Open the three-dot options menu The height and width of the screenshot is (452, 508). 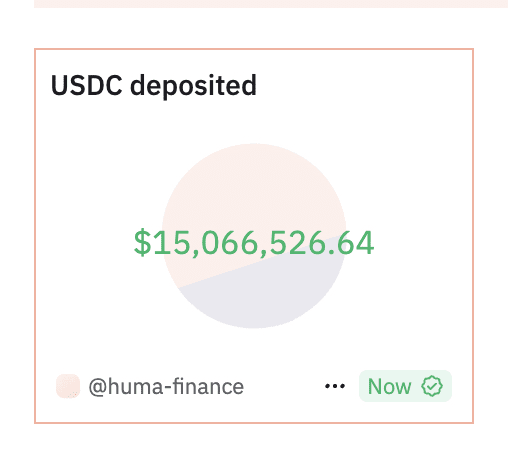(x=335, y=386)
